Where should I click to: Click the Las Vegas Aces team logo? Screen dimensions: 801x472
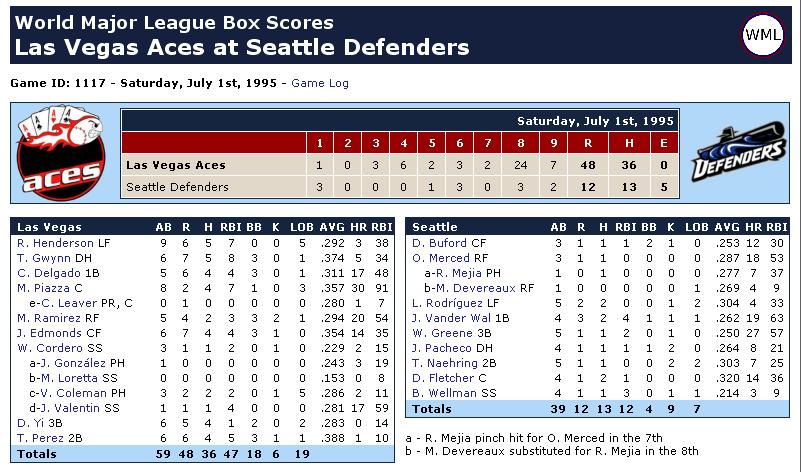click(61, 152)
